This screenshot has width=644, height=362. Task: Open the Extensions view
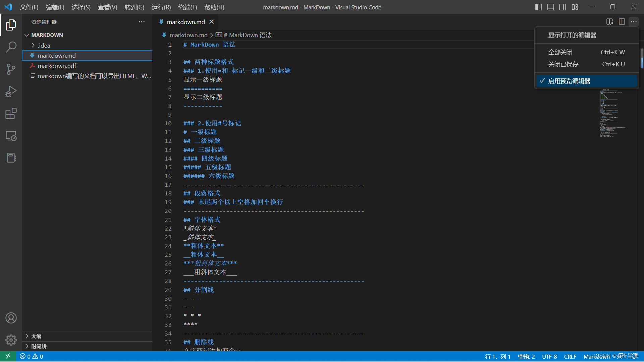pyautogui.click(x=11, y=114)
